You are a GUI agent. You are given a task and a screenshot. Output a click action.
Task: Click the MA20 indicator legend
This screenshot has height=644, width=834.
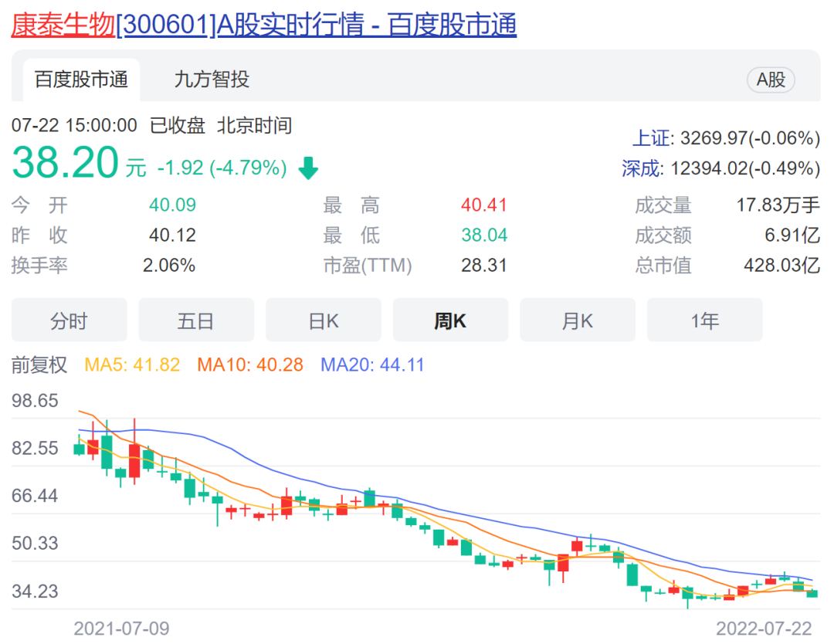point(372,365)
